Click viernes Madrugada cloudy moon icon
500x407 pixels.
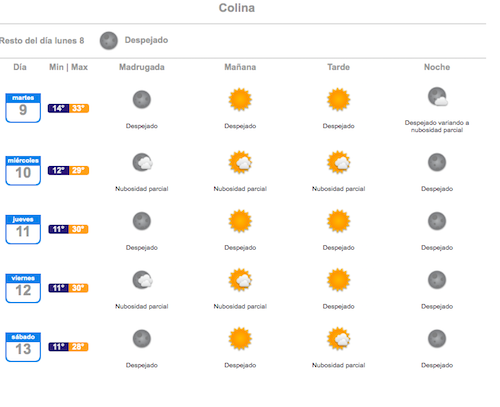142,280
